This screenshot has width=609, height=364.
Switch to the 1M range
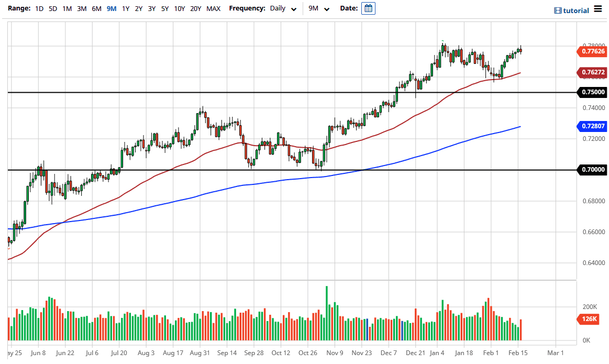tap(67, 8)
